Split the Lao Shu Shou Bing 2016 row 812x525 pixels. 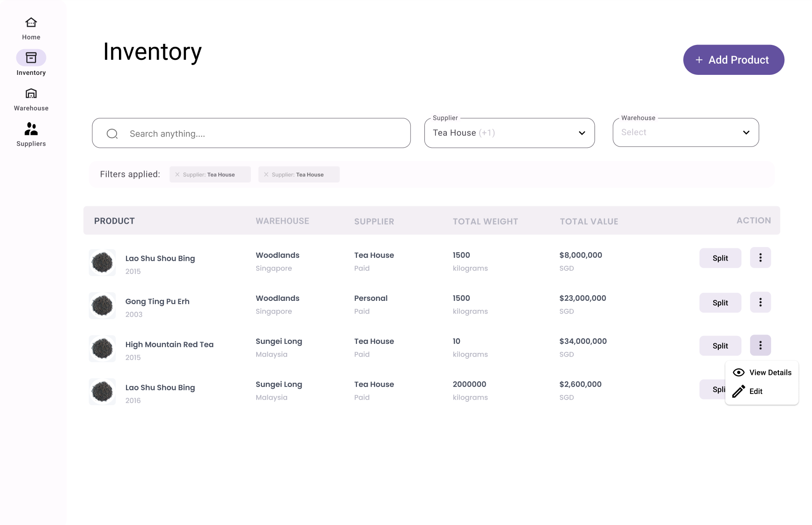click(x=712, y=389)
